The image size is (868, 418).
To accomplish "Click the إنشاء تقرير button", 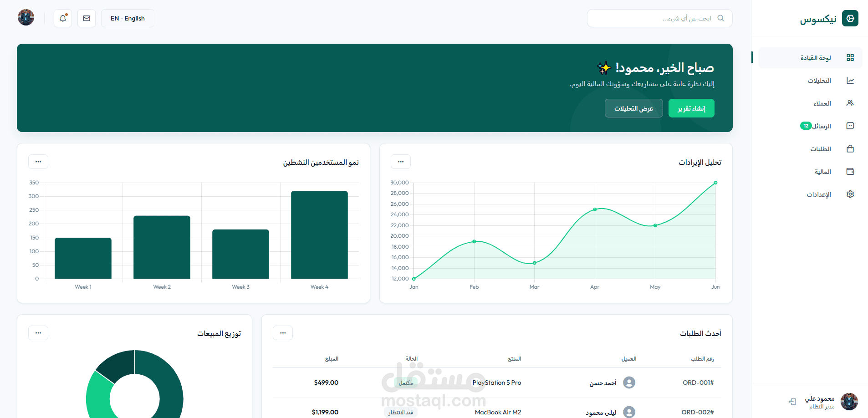I will 691,108.
